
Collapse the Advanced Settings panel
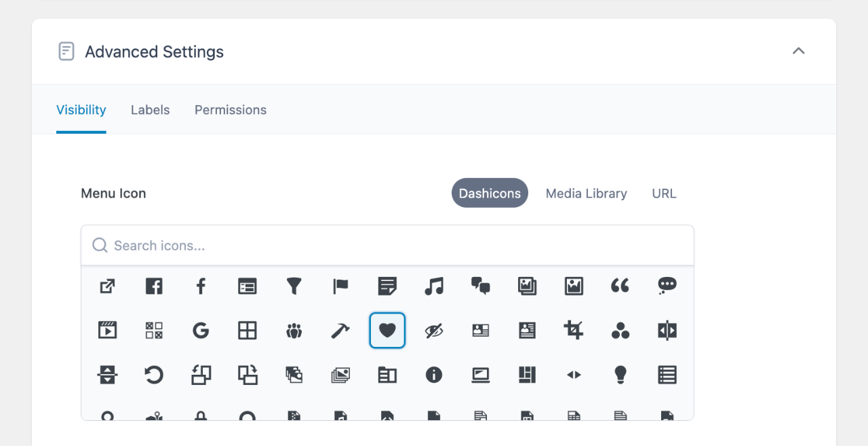point(799,52)
